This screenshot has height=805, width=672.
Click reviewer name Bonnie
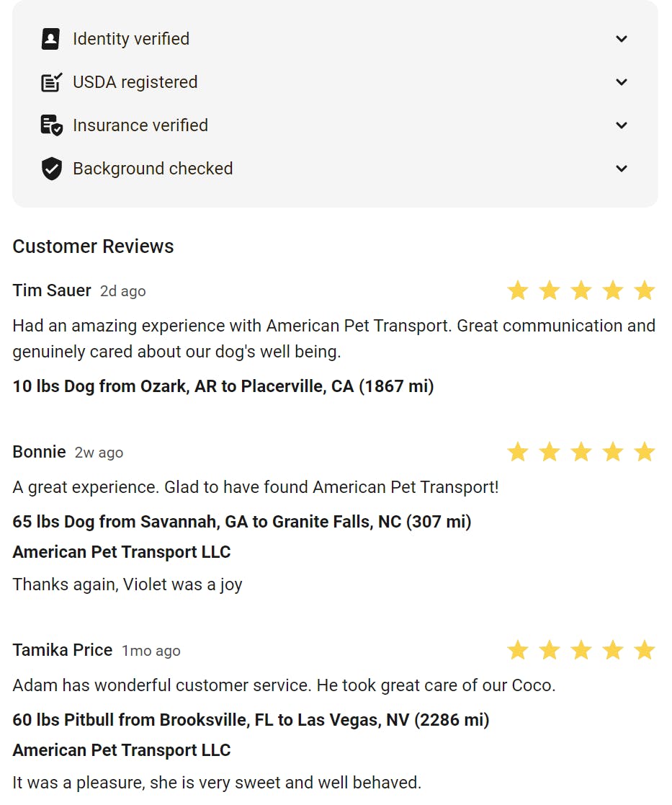39,452
